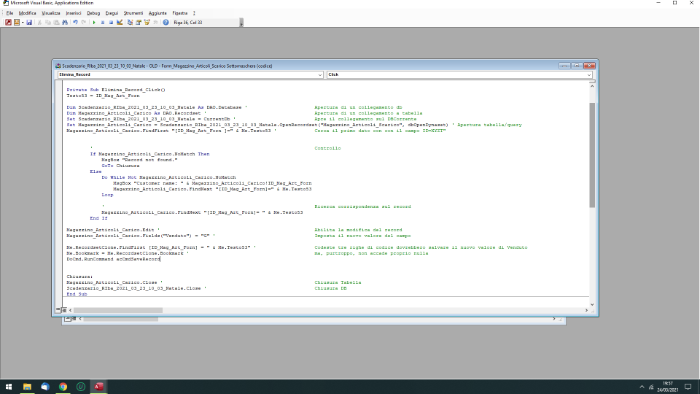Show hidden system tray icons chevron

pos(642,387)
